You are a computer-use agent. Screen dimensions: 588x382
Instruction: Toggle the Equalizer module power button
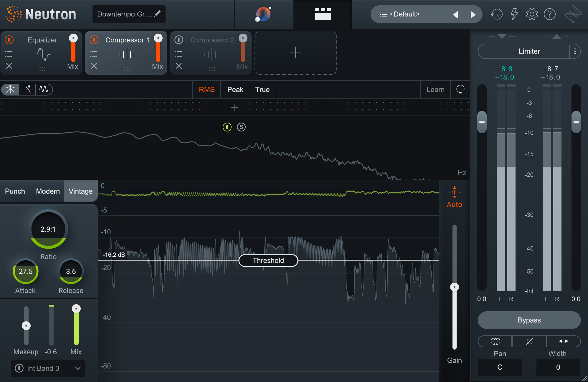pos(9,40)
